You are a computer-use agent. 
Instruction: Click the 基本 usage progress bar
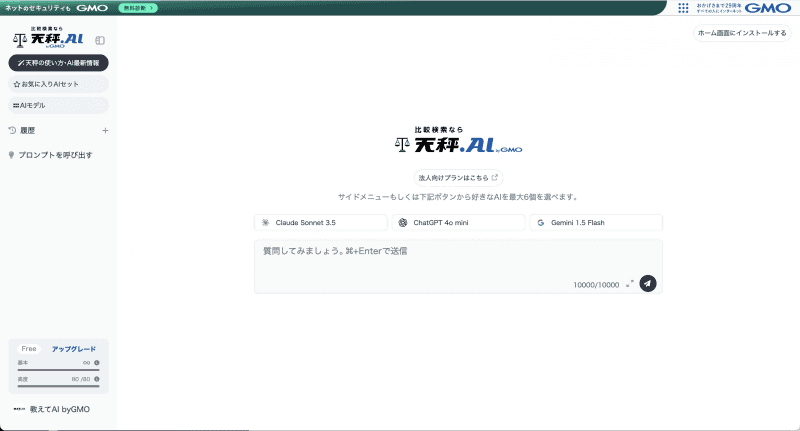(59, 369)
